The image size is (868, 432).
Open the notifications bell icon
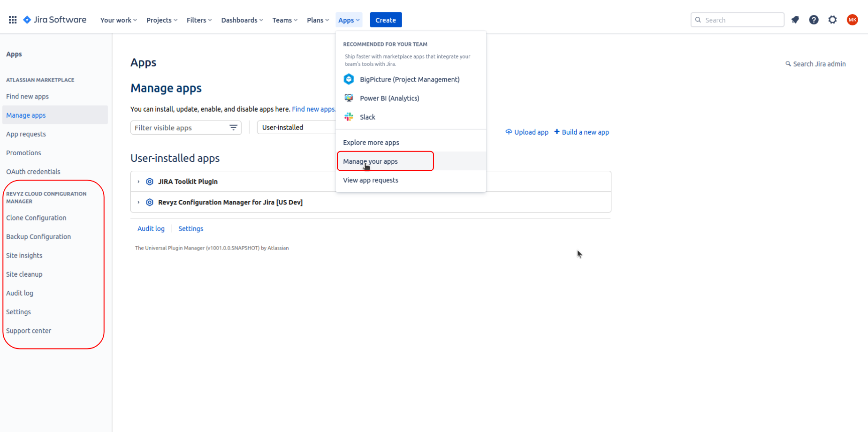(x=795, y=20)
